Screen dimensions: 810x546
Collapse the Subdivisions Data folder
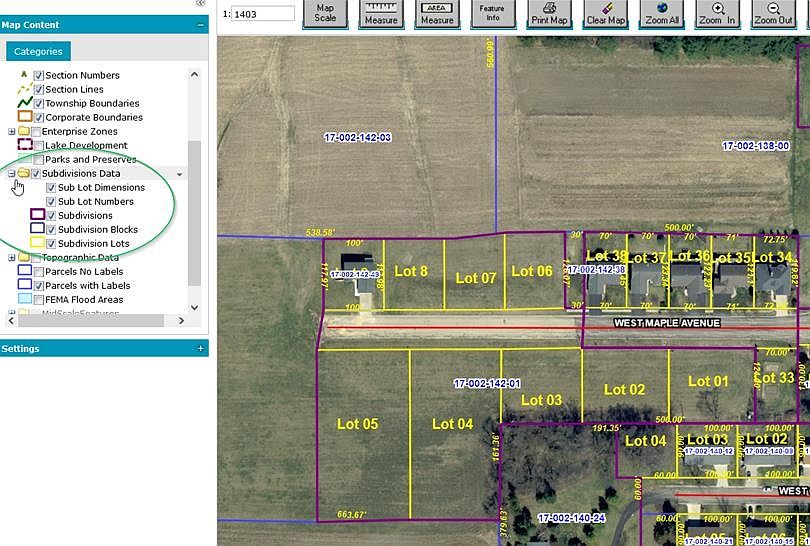point(11,174)
